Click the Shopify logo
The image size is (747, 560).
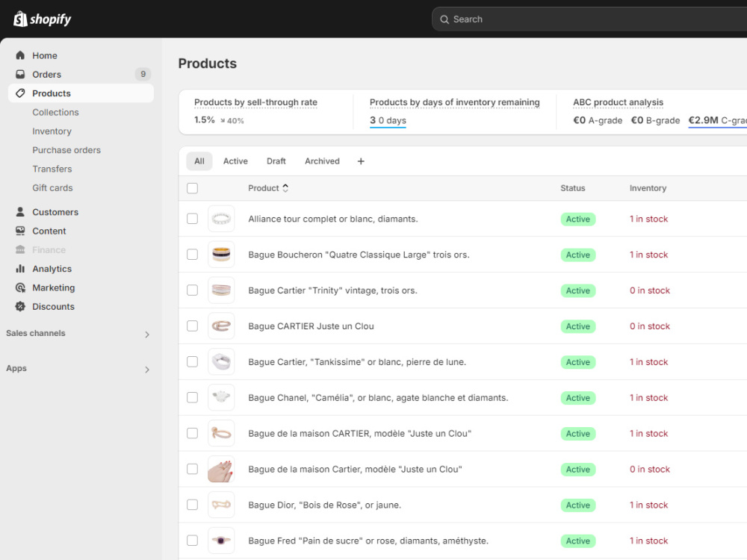(x=43, y=19)
